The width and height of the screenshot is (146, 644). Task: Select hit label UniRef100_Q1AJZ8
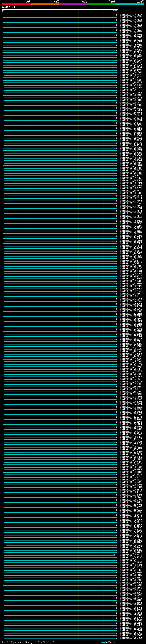(131, 40)
